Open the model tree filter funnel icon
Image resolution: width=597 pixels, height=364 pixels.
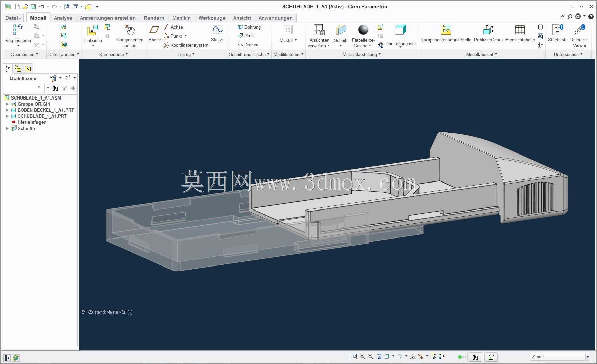click(64, 88)
